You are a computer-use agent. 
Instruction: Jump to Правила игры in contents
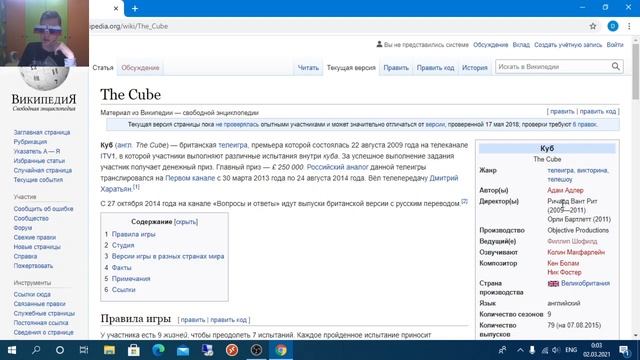[x=133, y=234]
